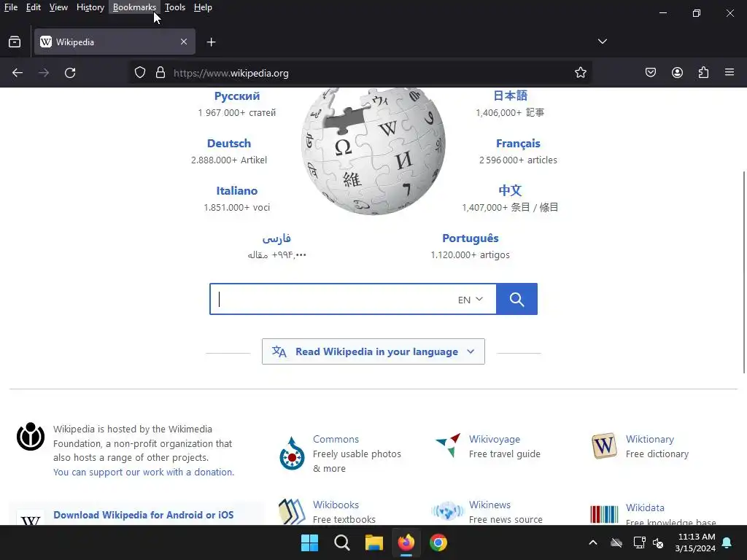Switch to Google Chrome in taskbar
747x560 pixels.
[438, 542]
